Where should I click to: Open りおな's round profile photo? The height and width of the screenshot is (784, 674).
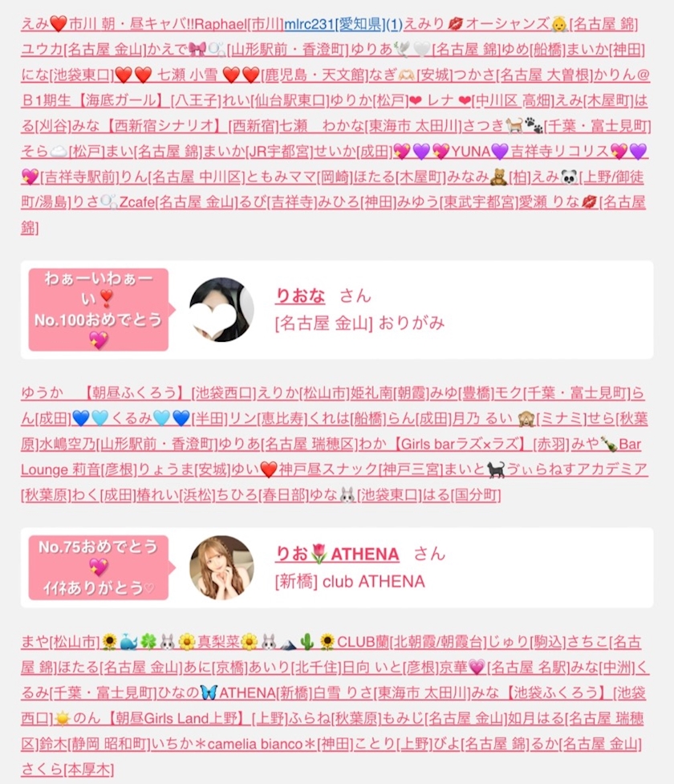[x=221, y=310]
